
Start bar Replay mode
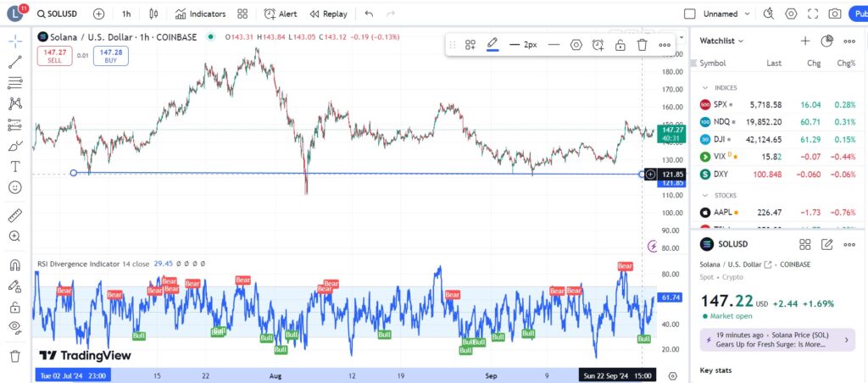tap(328, 14)
